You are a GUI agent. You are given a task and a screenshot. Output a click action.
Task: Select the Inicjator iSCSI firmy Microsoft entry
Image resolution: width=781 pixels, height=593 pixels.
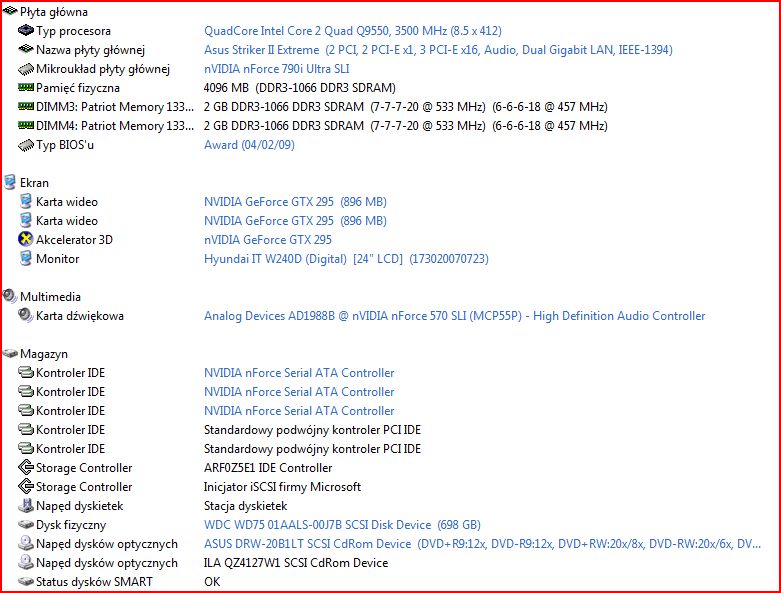tap(282, 487)
